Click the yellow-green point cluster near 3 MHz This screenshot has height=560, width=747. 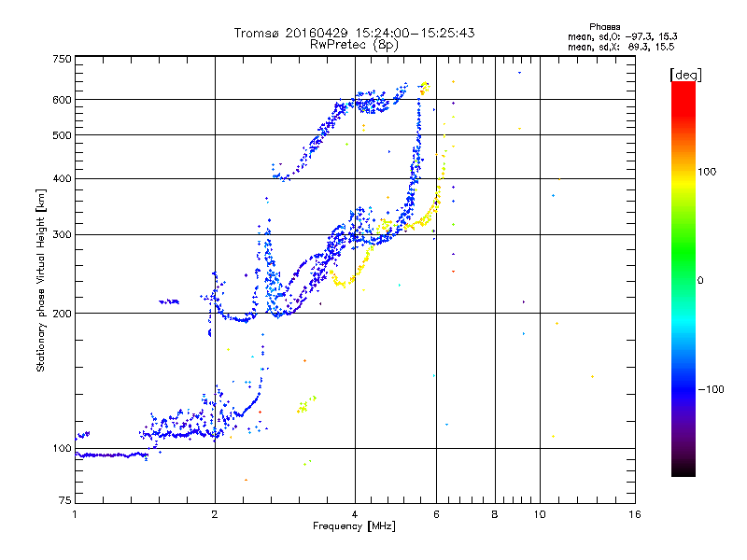pos(306,404)
